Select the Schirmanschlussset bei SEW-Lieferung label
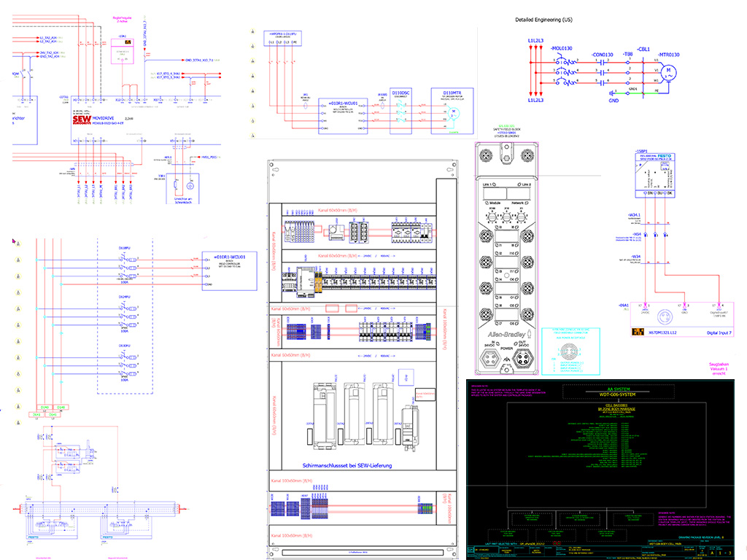Screen dimensions: 747x560 click(351, 464)
